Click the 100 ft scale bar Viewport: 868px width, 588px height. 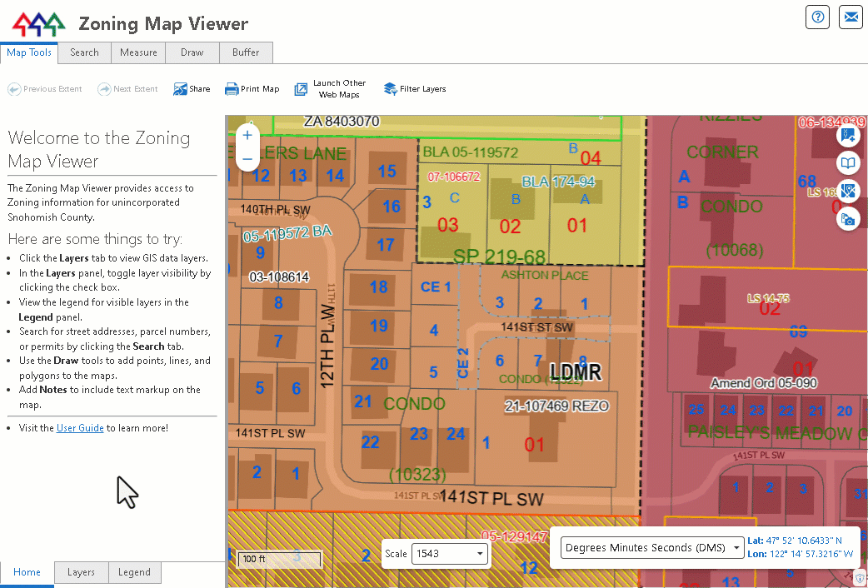coord(279,559)
